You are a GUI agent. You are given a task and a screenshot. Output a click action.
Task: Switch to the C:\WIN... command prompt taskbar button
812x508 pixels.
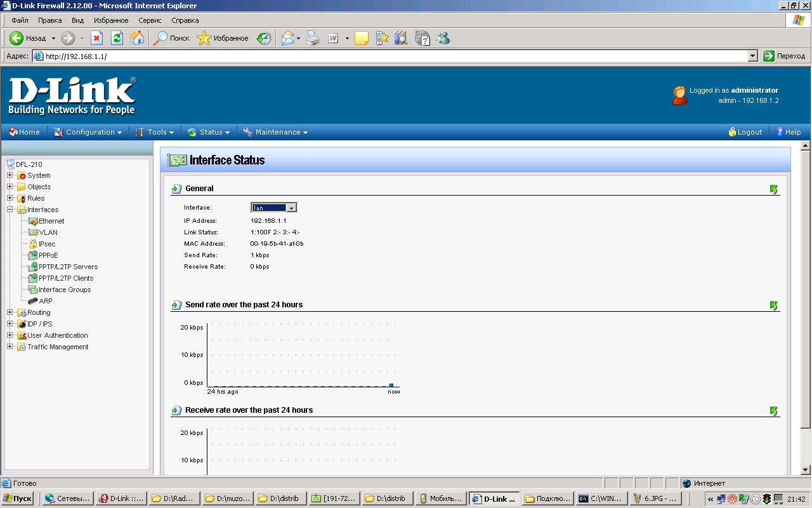tap(601, 498)
